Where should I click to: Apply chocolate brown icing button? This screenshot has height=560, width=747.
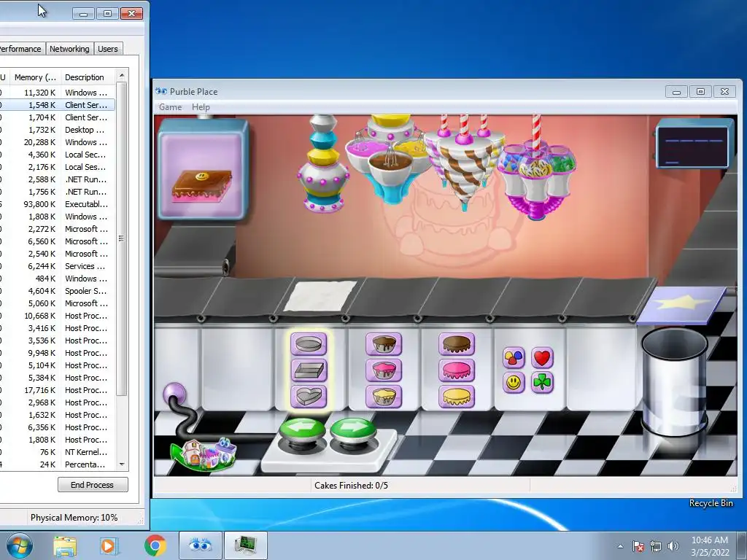457,344
